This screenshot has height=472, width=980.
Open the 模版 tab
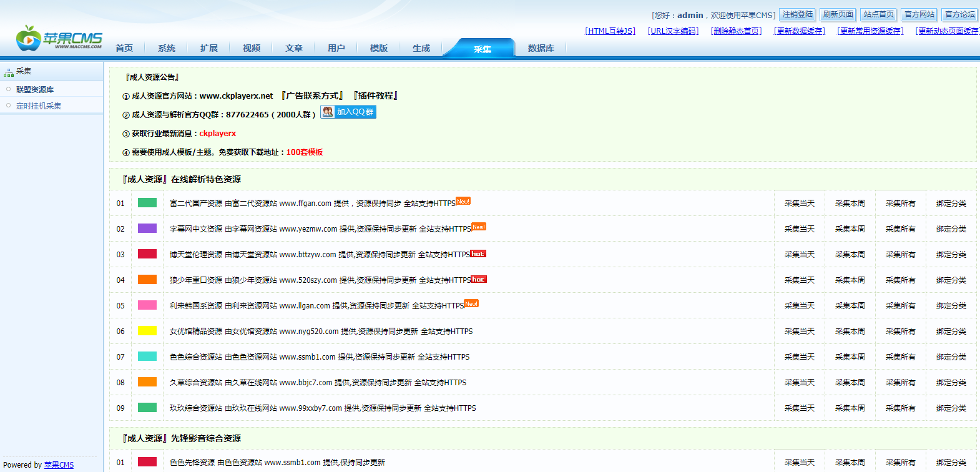click(x=379, y=48)
